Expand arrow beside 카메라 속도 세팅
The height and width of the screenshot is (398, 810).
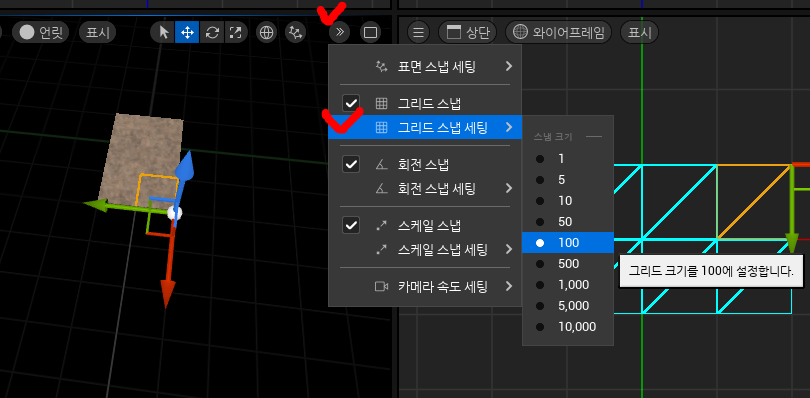pyautogui.click(x=509, y=286)
